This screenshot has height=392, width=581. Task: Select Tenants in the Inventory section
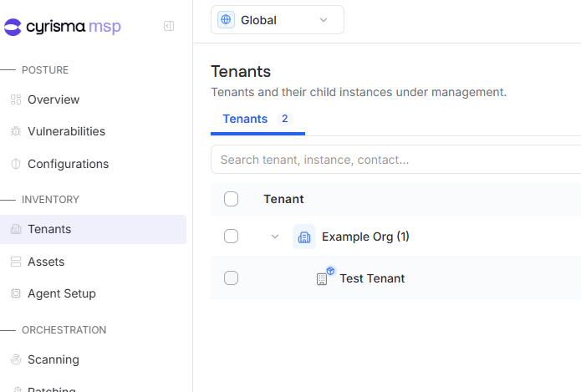[93, 229]
